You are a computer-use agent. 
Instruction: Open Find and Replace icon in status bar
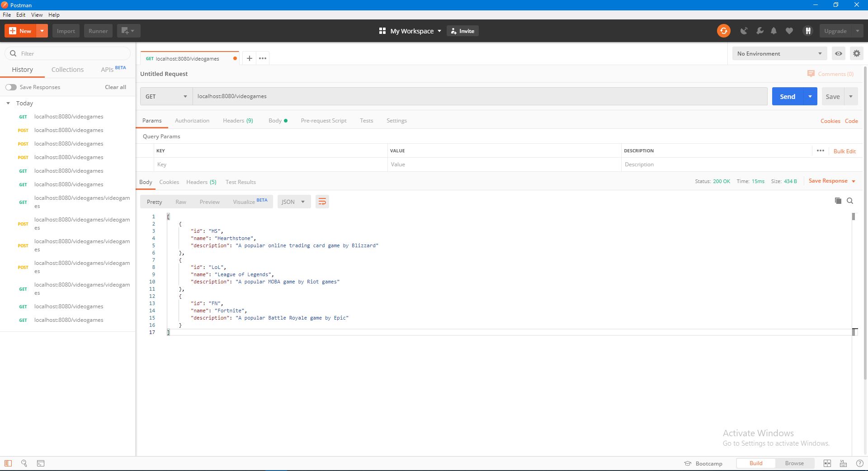tap(24, 463)
